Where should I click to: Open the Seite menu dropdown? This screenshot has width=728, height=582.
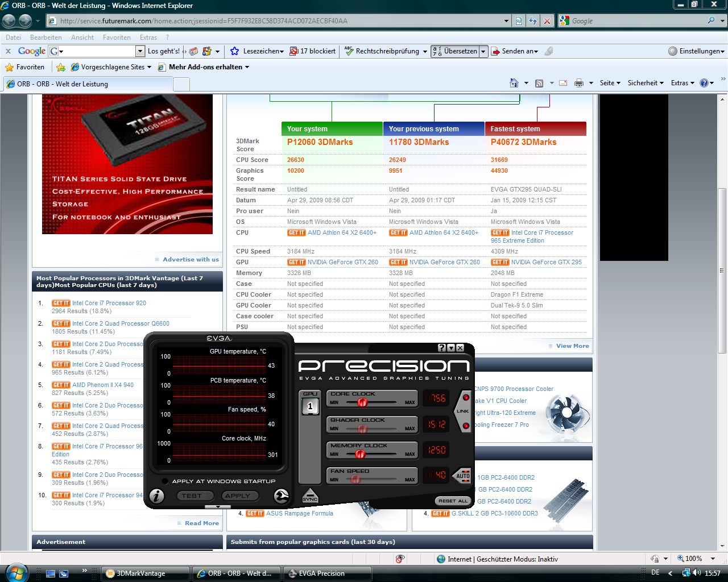pyautogui.click(x=610, y=83)
